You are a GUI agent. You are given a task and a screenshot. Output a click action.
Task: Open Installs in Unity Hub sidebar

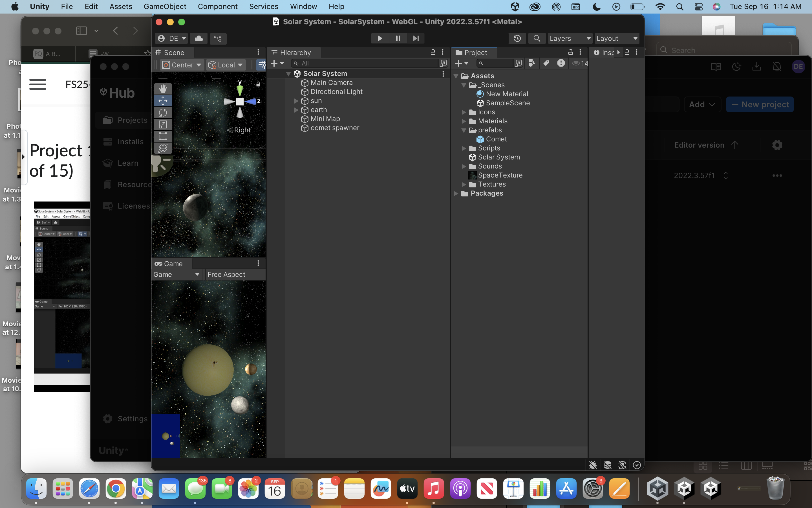click(x=130, y=141)
